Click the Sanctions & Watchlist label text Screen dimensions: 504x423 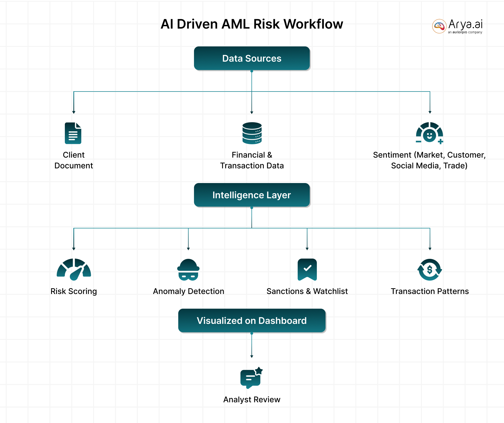click(x=307, y=291)
